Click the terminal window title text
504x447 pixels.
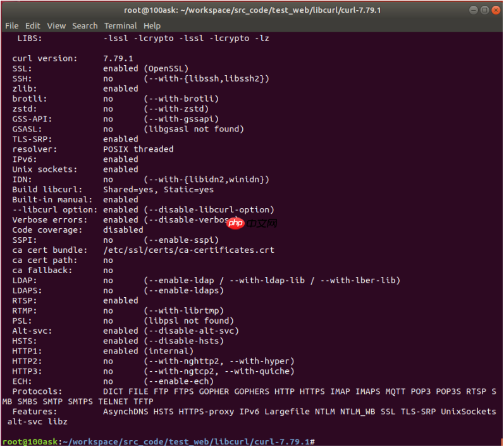(x=252, y=10)
